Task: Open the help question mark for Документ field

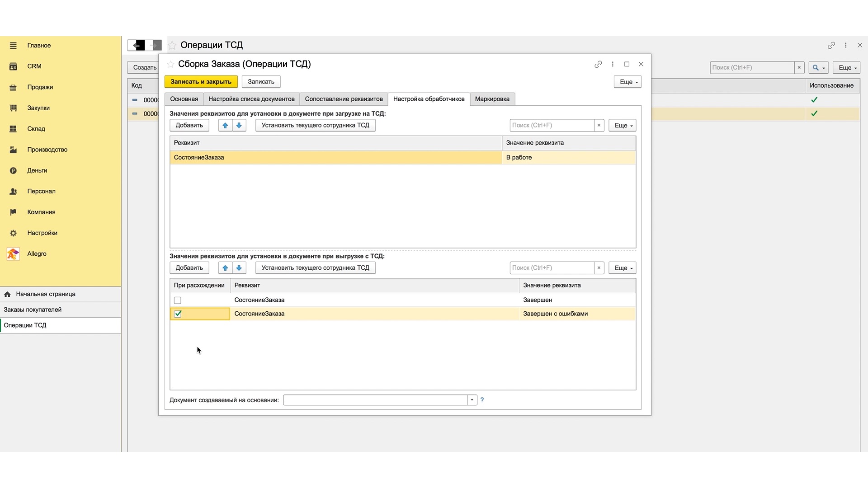Action: 482,400
